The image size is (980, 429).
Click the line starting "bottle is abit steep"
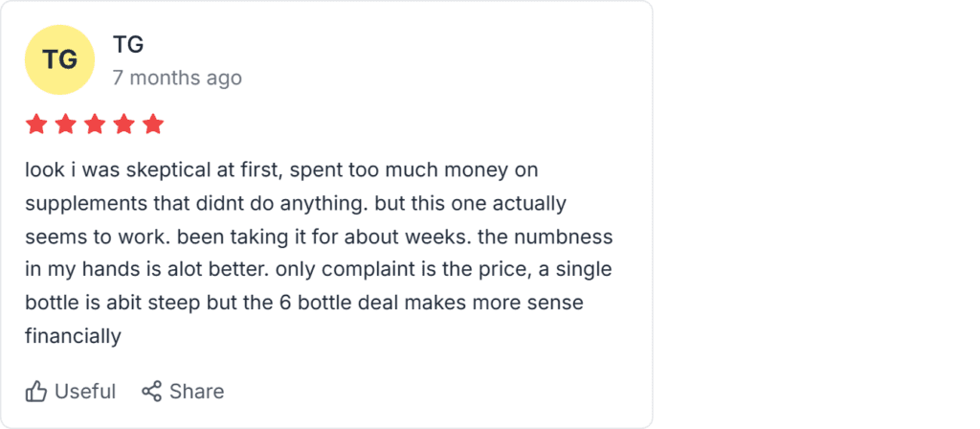coord(303,303)
